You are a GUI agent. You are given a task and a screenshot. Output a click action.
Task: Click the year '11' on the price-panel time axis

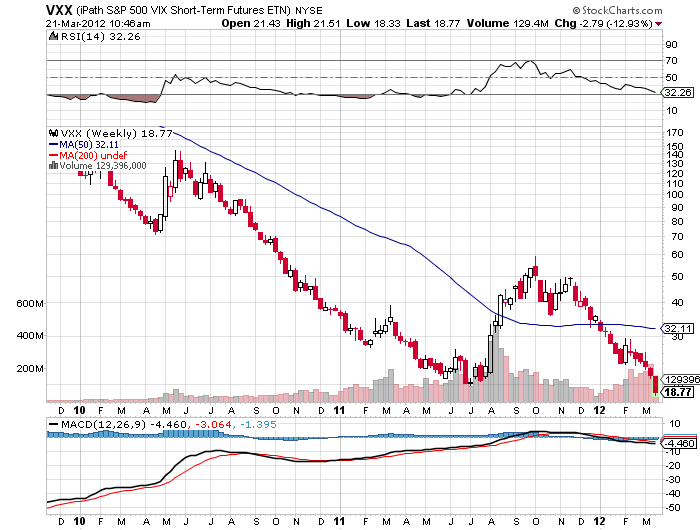[340, 410]
